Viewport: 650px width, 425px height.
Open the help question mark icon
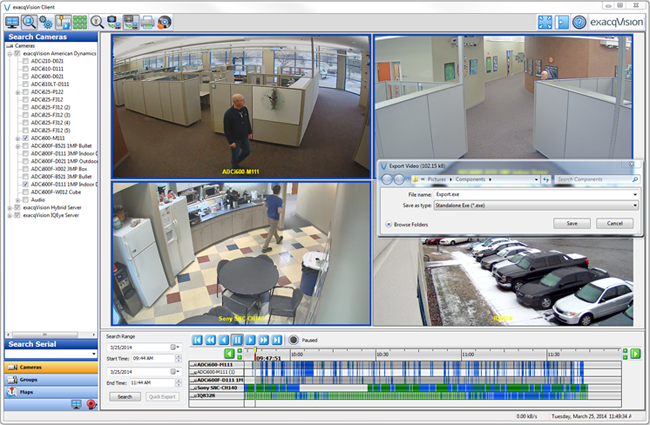pyautogui.click(x=579, y=21)
